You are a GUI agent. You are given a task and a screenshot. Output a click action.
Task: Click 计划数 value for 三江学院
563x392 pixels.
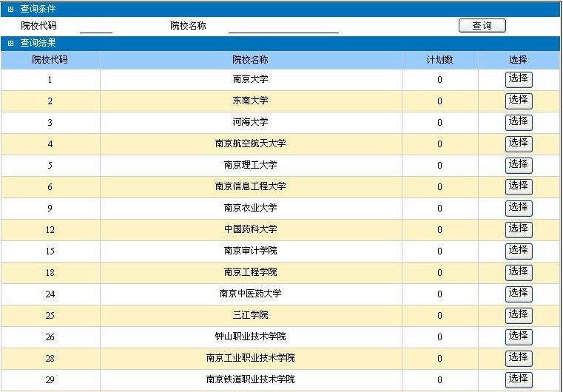[x=440, y=316]
